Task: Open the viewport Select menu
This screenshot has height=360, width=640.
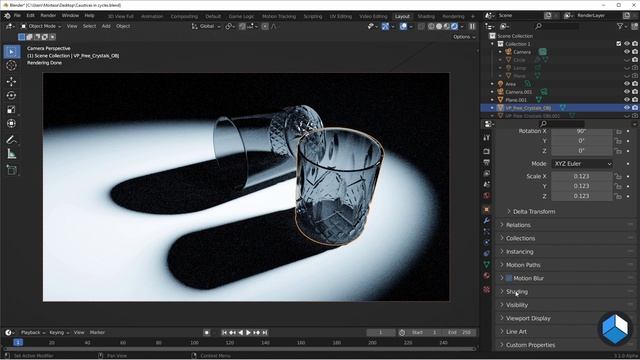Action: (89, 26)
